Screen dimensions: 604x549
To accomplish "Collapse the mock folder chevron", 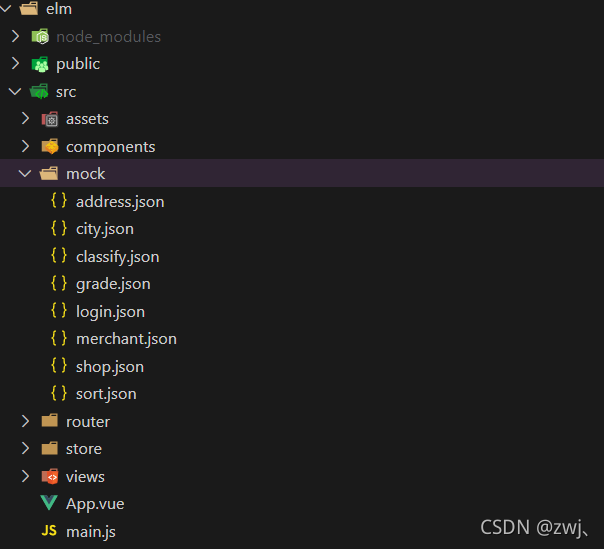I will coord(25,174).
